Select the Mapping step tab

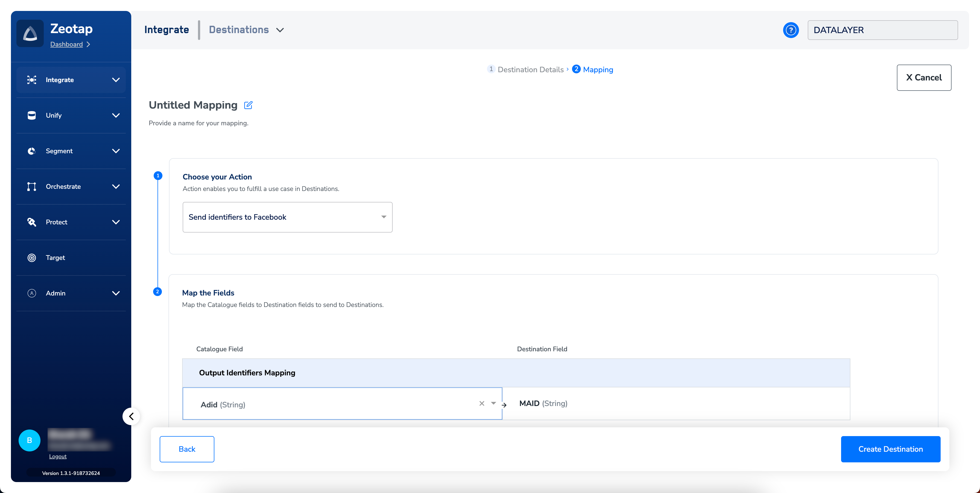(597, 70)
